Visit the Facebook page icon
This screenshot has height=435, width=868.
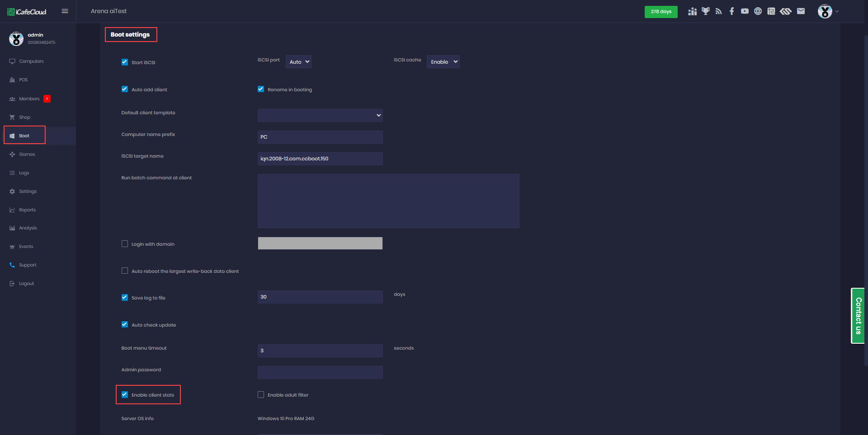731,11
